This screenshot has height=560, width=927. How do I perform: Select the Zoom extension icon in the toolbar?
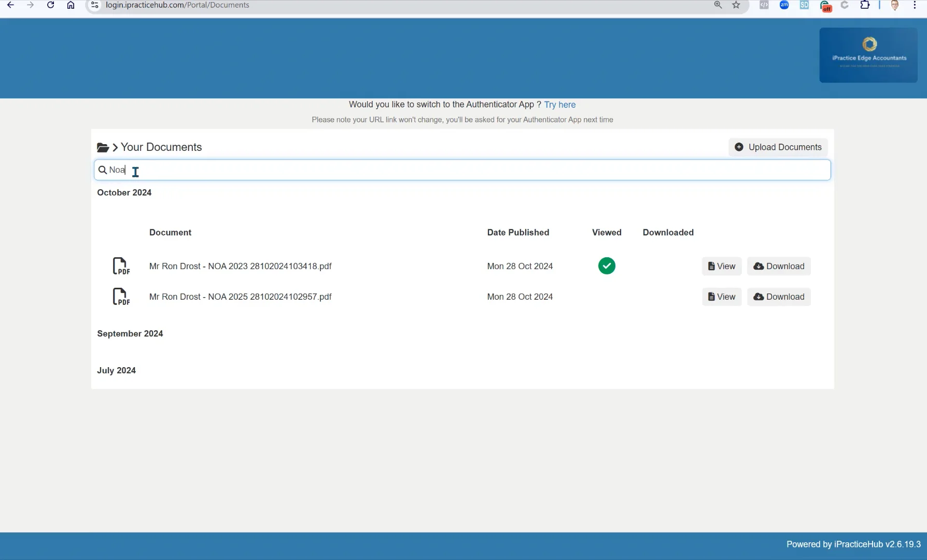point(784,5)
